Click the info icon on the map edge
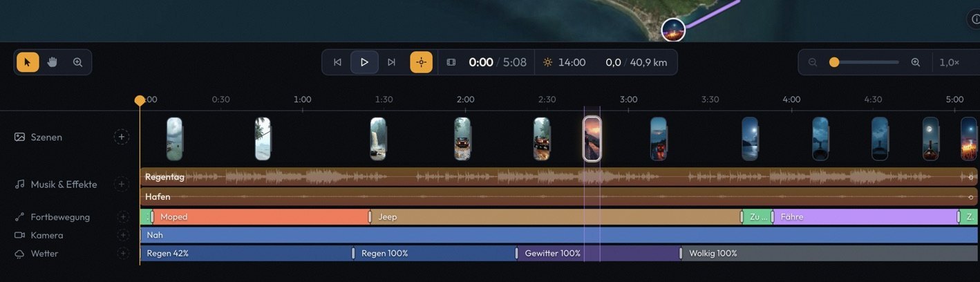This screenshot has height=282, width=980. (976, 19)
